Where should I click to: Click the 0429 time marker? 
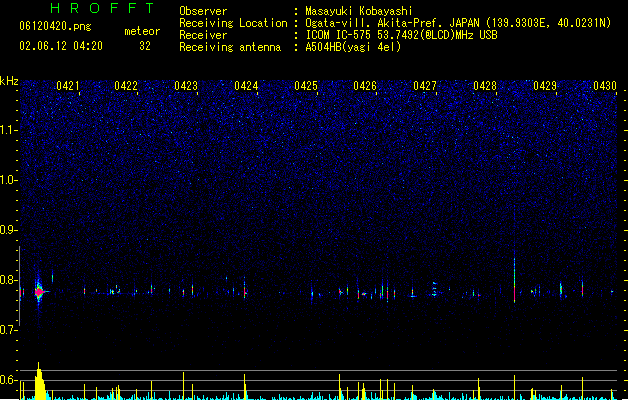coord(545,86)
